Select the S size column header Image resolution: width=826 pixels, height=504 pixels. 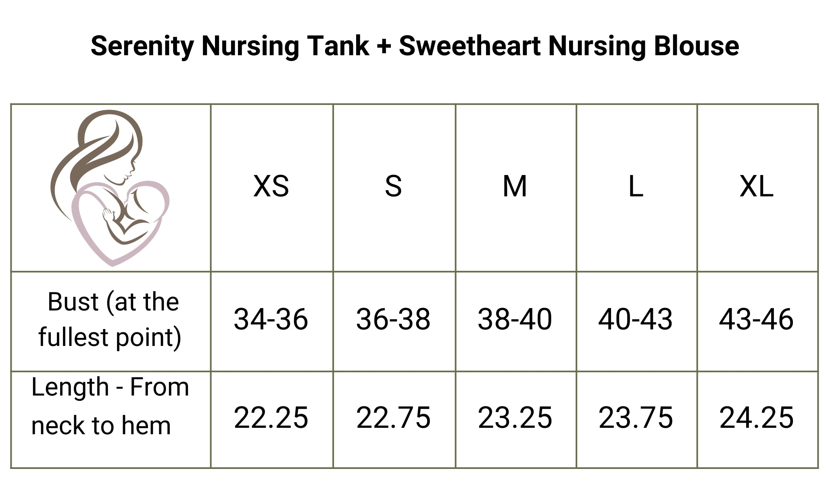[x=393, y=187]
